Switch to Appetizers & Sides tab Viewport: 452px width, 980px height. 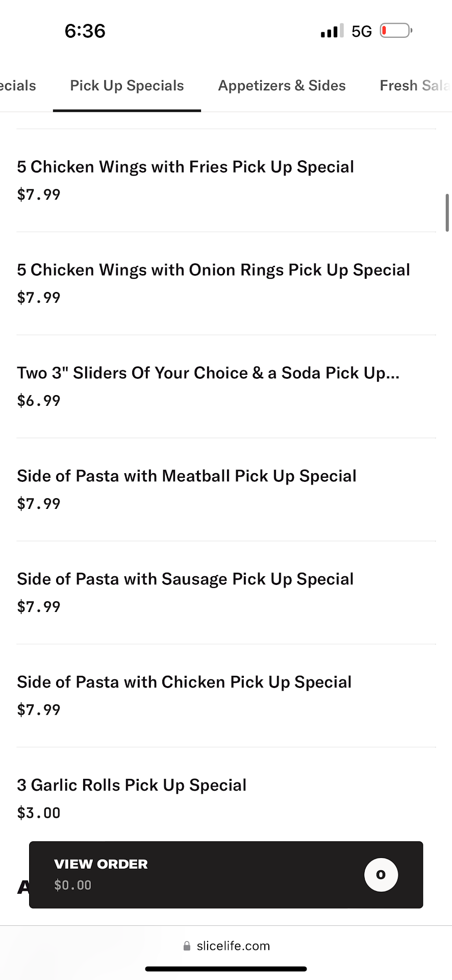click(x=282, y=86)
